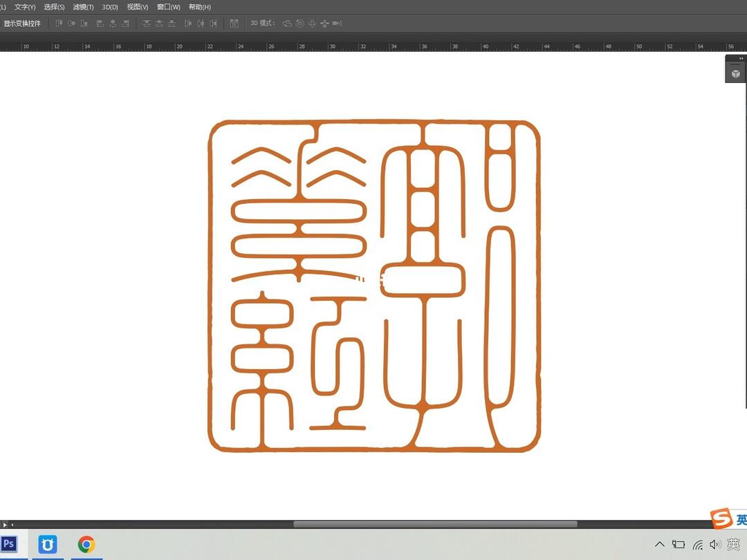Select the 3D rotate mode icon
This screenshot has width=747, height=560.
287,24
